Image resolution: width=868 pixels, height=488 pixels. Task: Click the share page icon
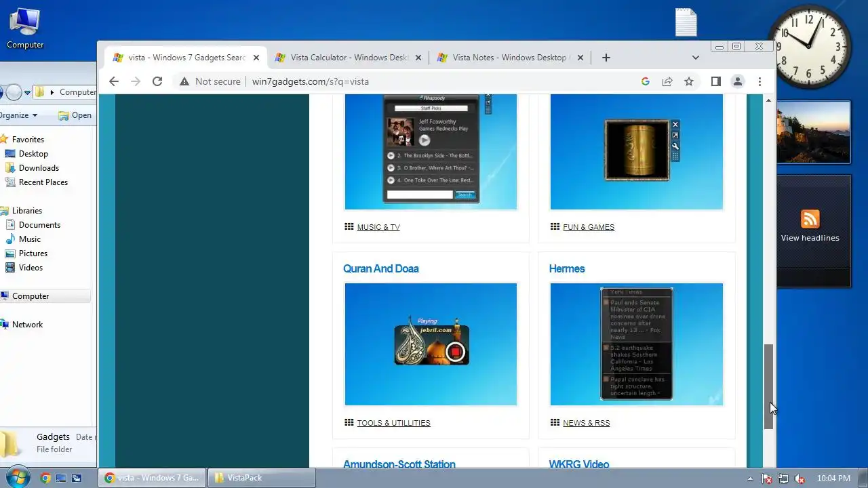click(667, 81)
